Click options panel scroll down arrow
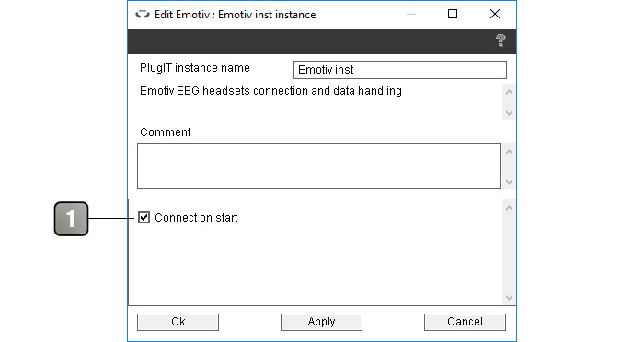644x342 pixels. click(x=510, y=298)
